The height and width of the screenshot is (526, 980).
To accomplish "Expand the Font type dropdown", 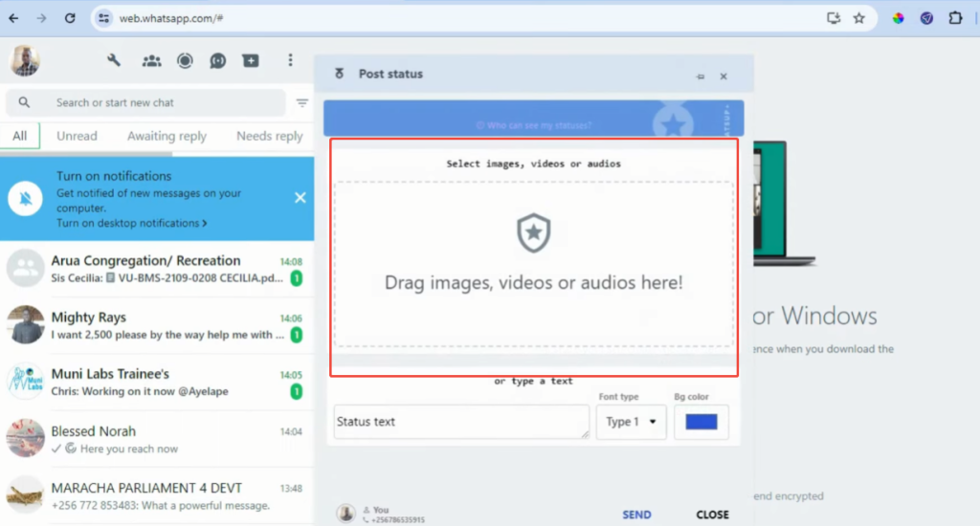I will (x=631, y=422).
